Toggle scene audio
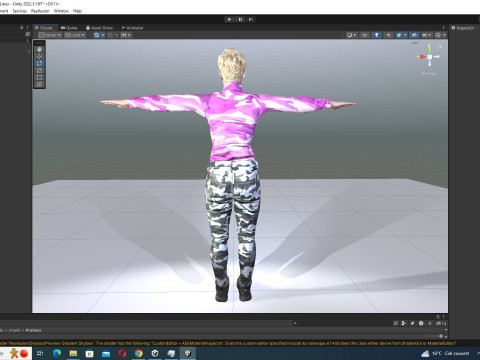This screenshot has width=480, height=360. pos(388,35)
